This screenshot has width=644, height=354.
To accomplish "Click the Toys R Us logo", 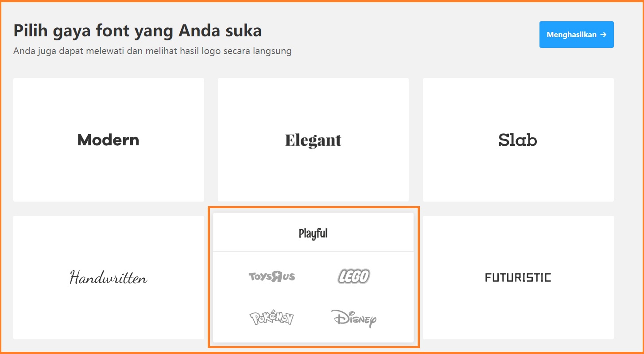I will point(272,277).
